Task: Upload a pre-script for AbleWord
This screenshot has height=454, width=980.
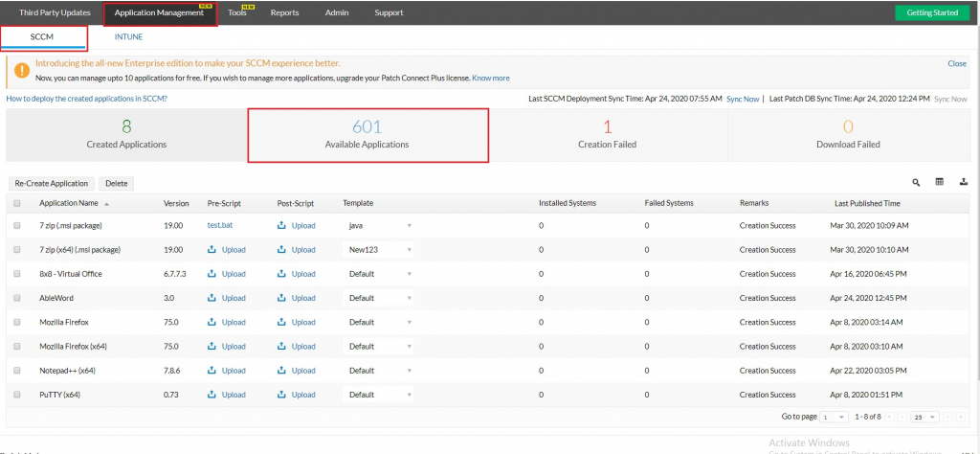Action: click(x=226, y=298)
